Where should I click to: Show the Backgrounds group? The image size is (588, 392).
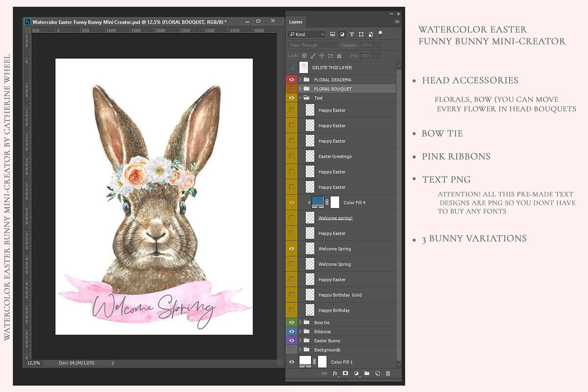pyautogui.click(x=292, y=349)
